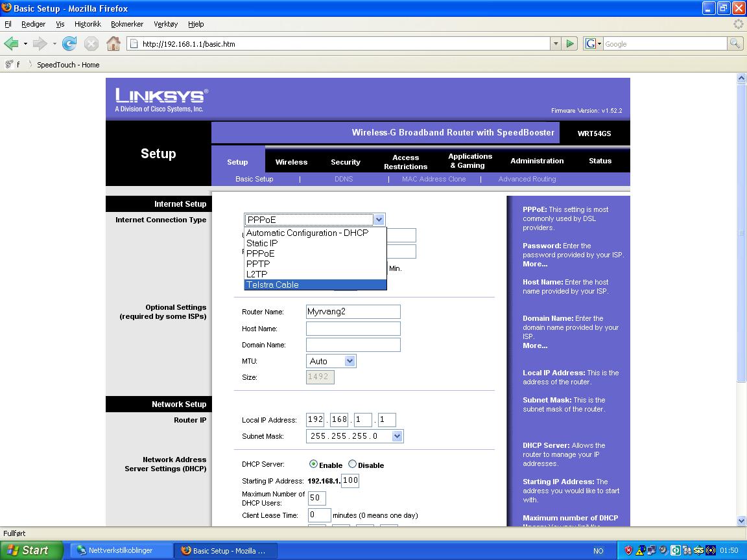
Task: Click the activity throbber icon in menu bar
Action: pyautogui.click(x=738, y=24)
